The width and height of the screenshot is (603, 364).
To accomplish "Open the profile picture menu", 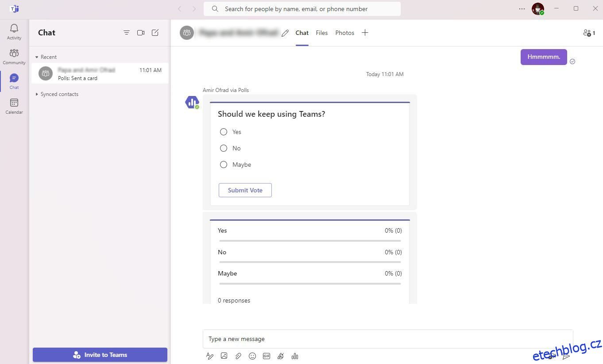I will (x=538, y=9).
